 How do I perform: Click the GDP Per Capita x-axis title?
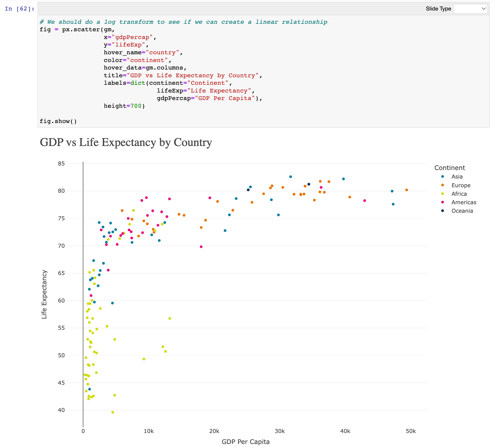pyautogui.click(x=245, y=442)
